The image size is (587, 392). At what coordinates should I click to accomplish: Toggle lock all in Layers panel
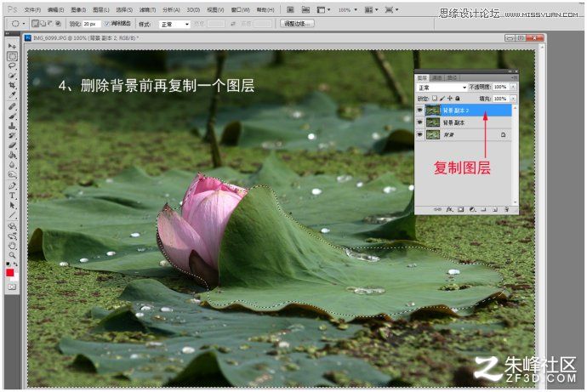[x=457, y=99]
